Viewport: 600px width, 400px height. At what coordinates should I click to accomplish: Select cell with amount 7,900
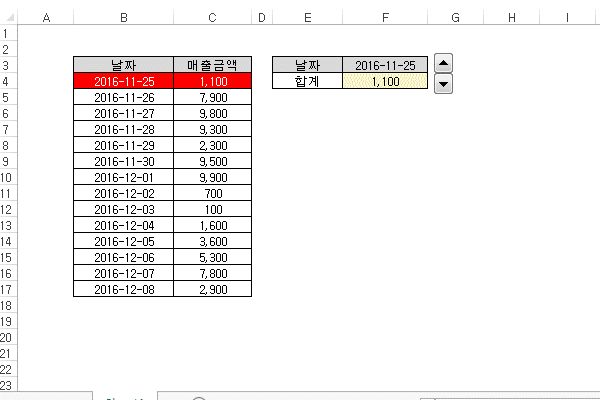(212, 97)
